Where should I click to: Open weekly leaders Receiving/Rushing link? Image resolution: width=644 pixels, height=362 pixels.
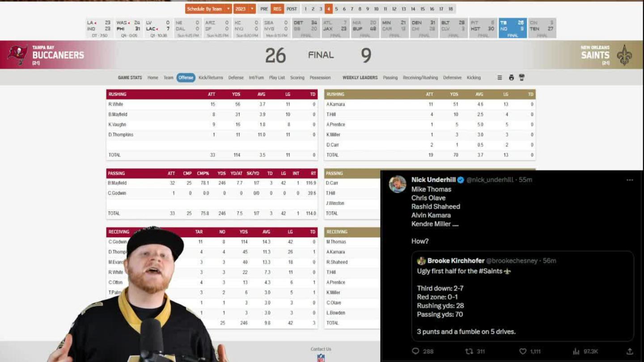tap(420, 78)
